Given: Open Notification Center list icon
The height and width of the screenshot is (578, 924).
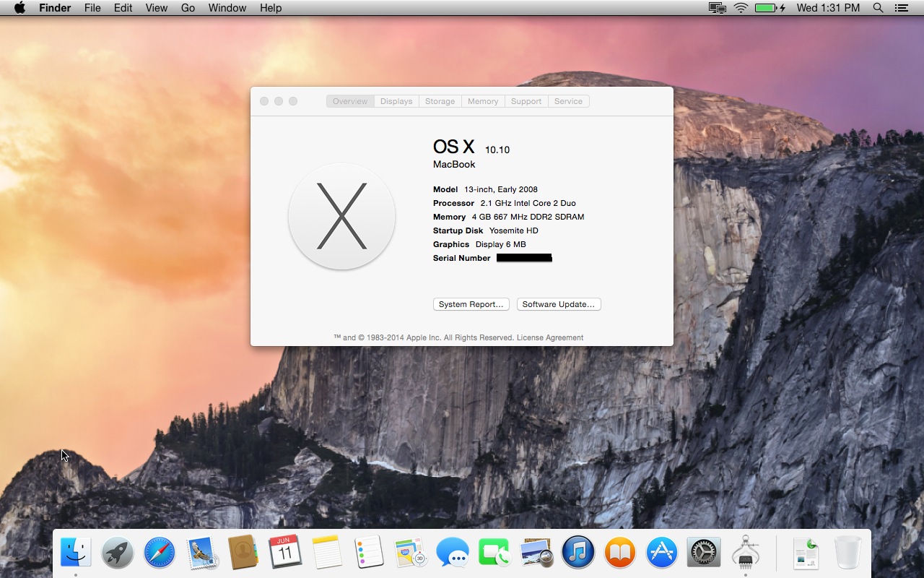Looking at the screenshot, I should click(901, 8).
